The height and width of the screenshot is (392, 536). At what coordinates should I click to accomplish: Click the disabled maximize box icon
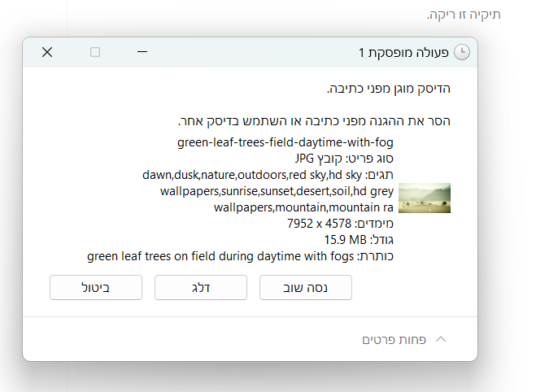pos(95,52)
